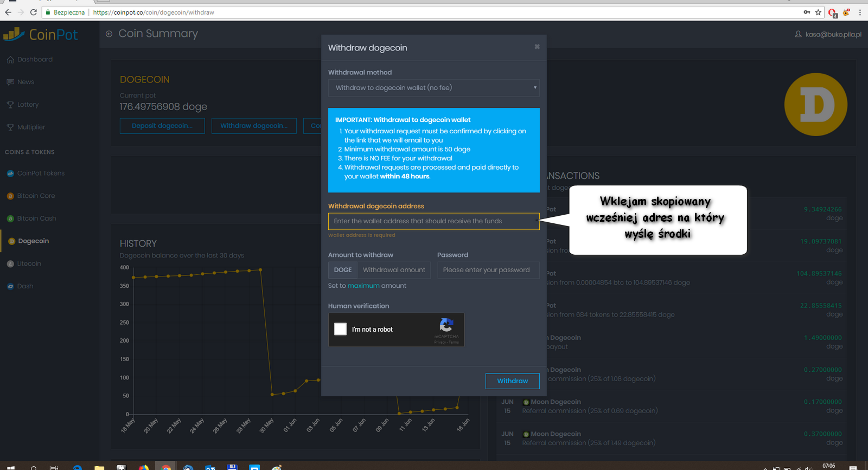Click the browser forward arrow
The image size is (868, 470).
(21, 12)
